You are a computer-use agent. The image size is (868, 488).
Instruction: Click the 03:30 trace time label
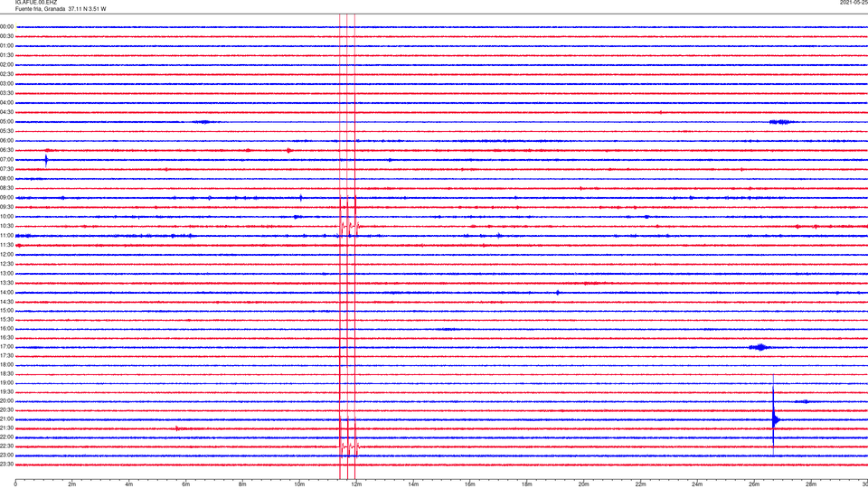pyautogui.click(x=6, y=93)
